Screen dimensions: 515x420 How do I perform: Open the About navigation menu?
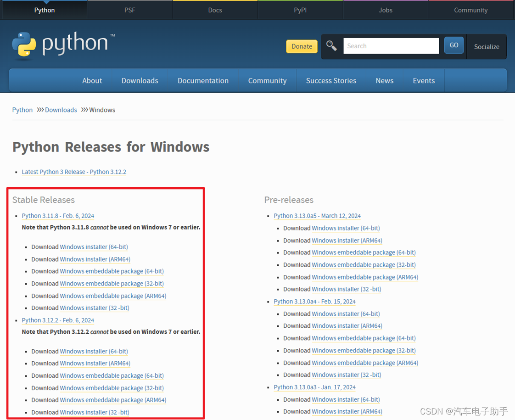[x=92, y=80]
